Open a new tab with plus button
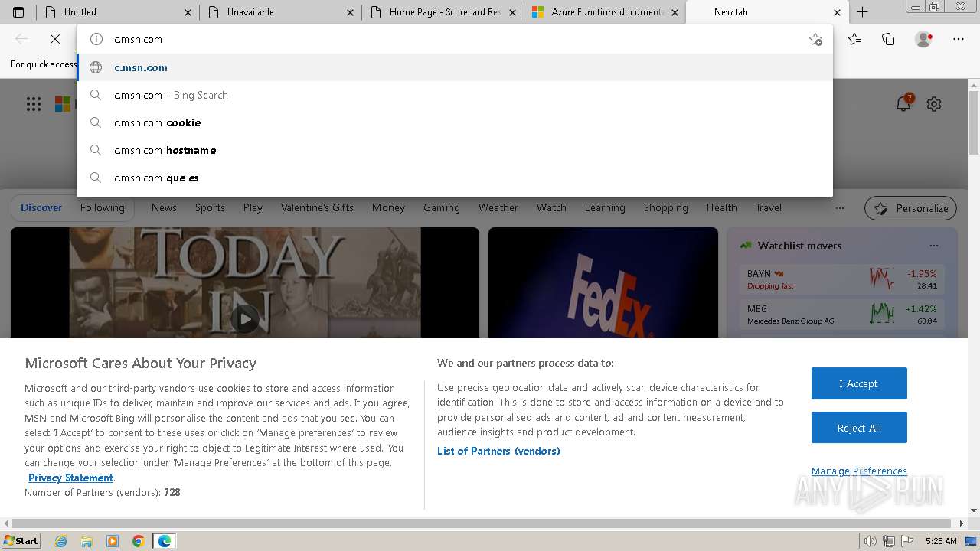980x551 pixels. (862, 12)
